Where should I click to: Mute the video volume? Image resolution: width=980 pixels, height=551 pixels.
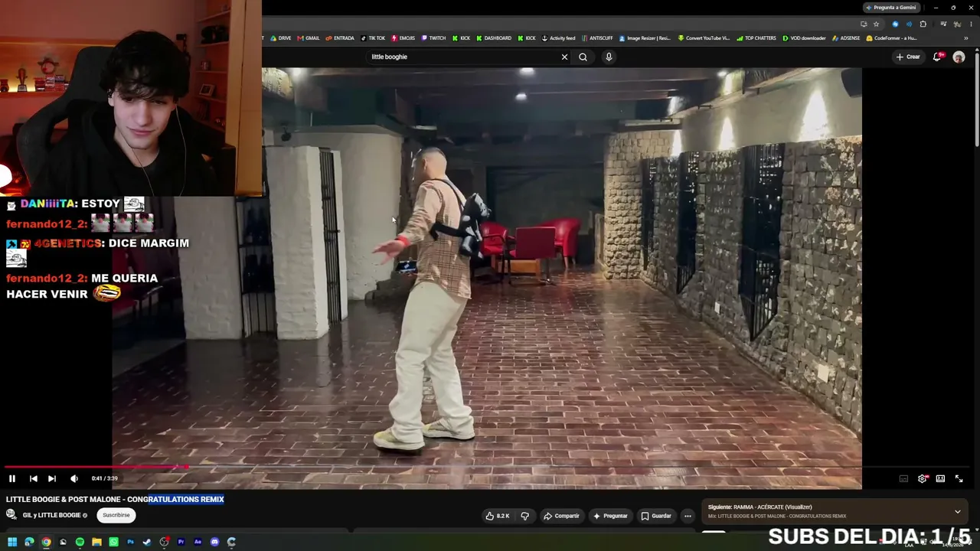click(x=74, y=478)
